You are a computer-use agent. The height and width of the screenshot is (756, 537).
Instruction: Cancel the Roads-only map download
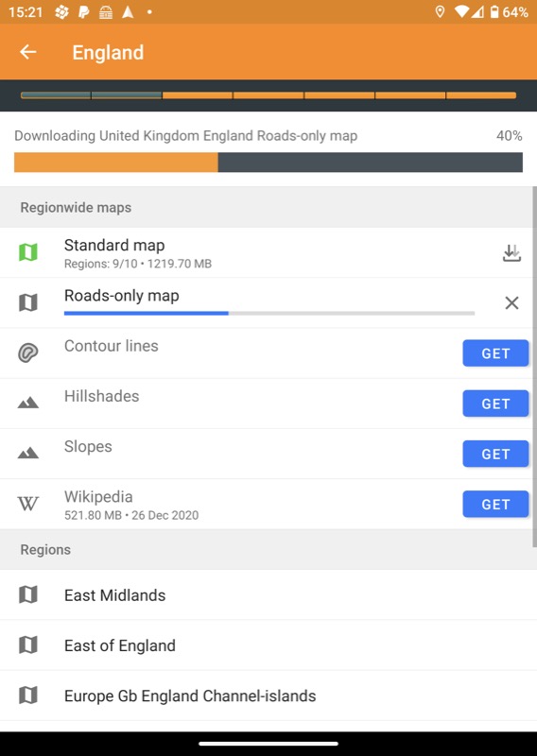pyautogui.click(x=511, y=302)
